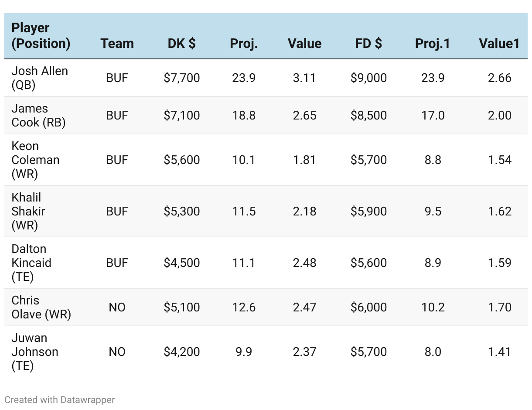Select the James Cook (RB) cell
Image resolution: width=532 pixels, height=410 pixels.
coord(38,115)
